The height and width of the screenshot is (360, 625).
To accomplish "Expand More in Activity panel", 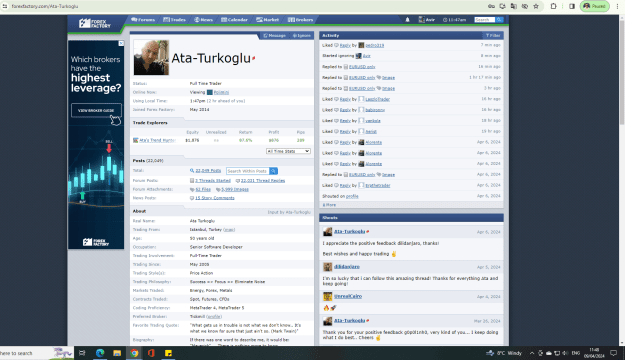I will 329,205.
